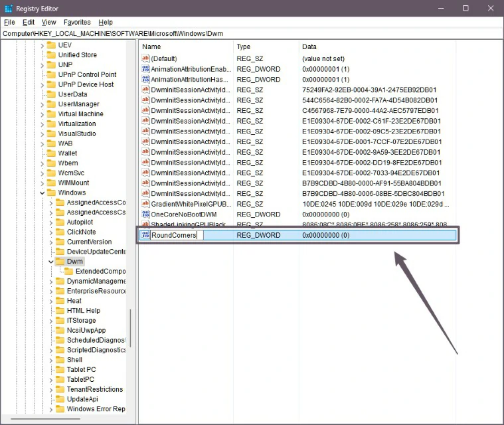Select the DynamicManageme key
The width and height of the screenshot is (504, 425).
(x=96, y=281)
